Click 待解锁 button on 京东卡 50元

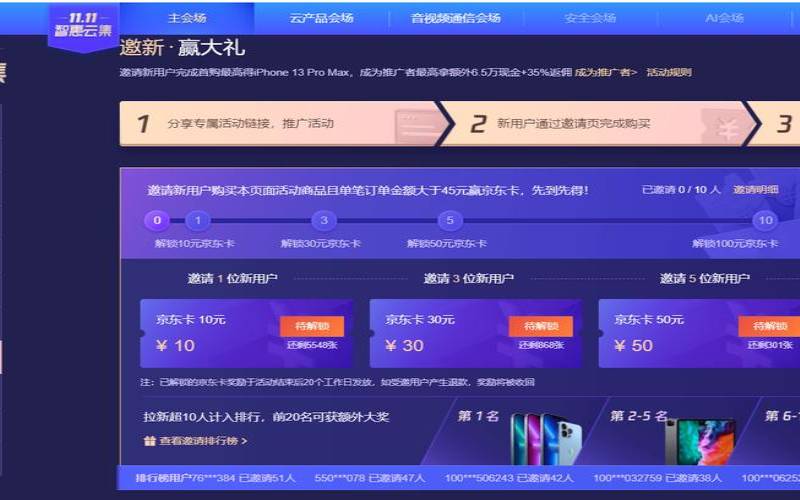769,327
